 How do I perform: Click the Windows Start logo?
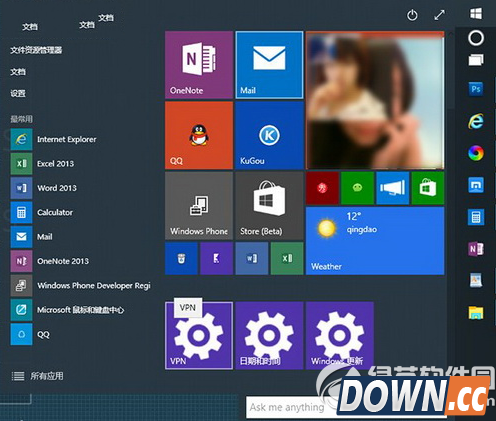[476, 14]
